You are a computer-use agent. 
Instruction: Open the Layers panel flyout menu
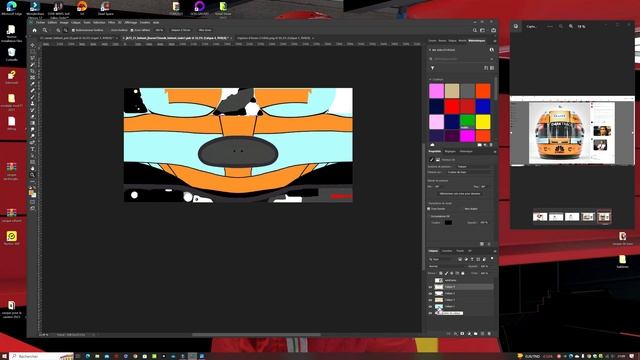(495, 251)
